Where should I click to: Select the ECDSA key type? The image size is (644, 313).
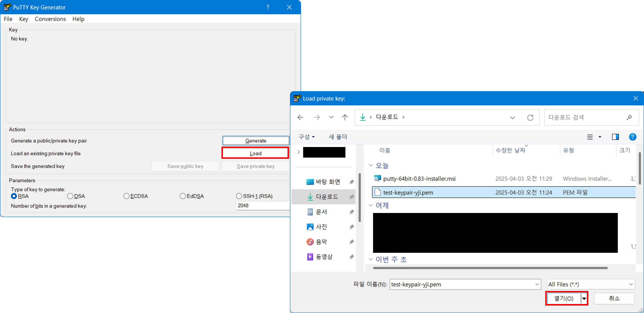coord(127,196)
